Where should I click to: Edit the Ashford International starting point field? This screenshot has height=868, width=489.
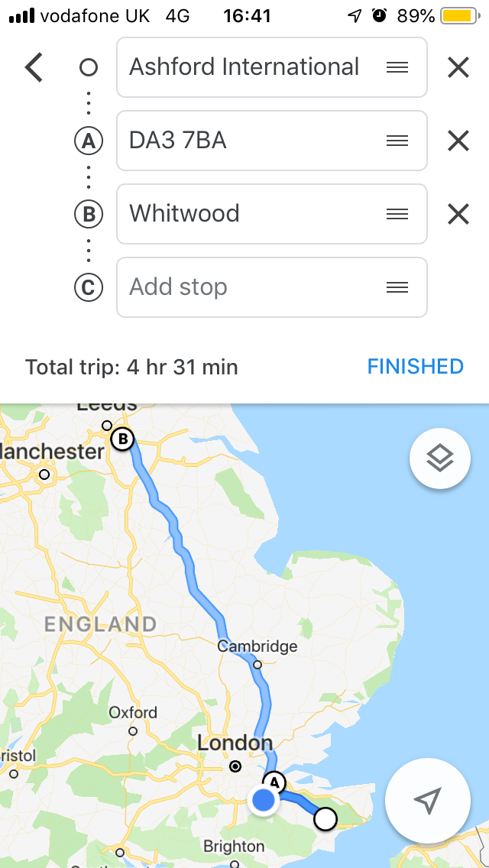[271, 67]
